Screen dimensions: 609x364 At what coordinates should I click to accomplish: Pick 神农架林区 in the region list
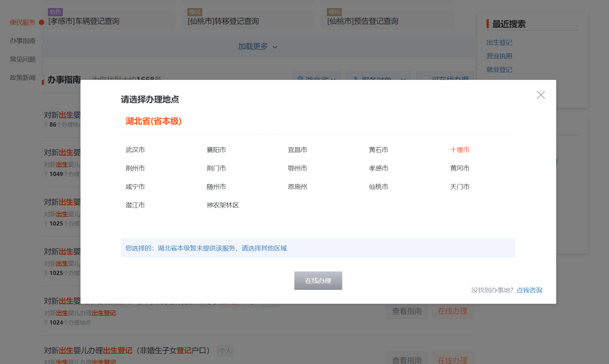[222, 205]
